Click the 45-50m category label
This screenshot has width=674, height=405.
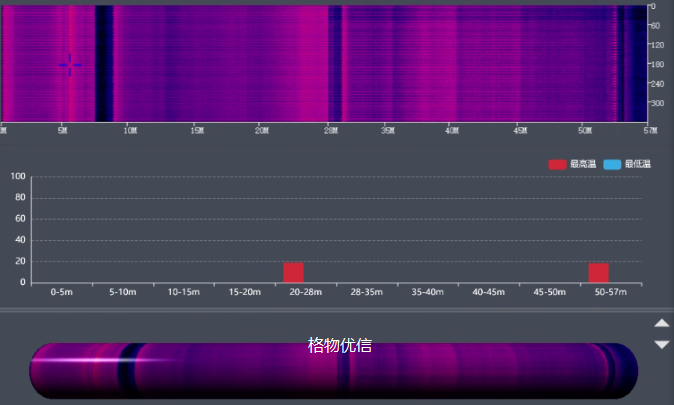click(x=549, y=292)
